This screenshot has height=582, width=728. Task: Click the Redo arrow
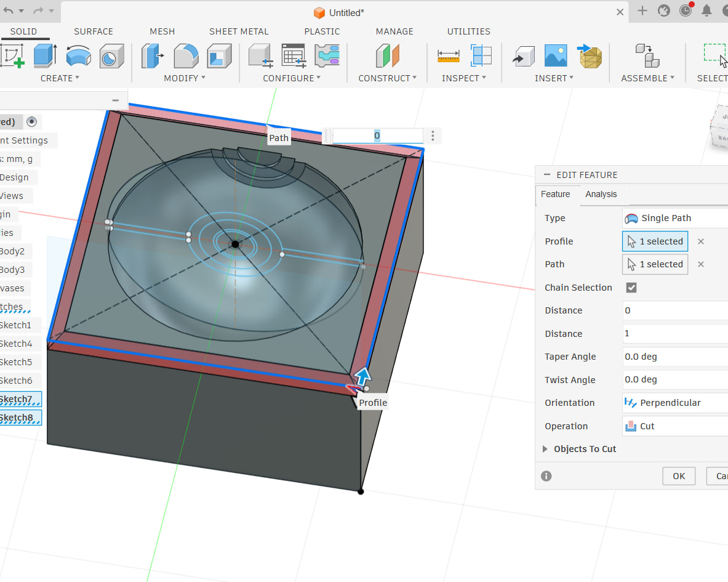38,10
